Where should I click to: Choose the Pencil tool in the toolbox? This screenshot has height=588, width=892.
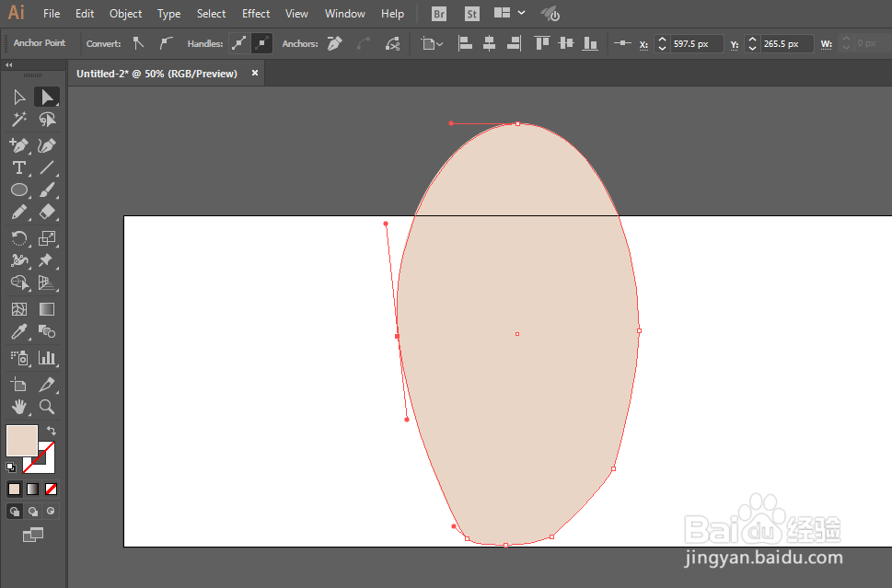[19, 213]
